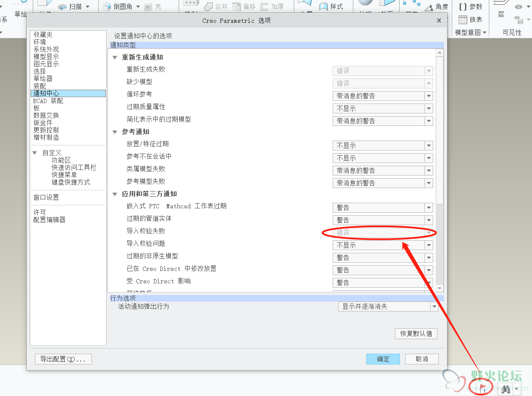Click the binoculars search icon in status bar
Screen dimensions: 532x396
coord(506,389)
